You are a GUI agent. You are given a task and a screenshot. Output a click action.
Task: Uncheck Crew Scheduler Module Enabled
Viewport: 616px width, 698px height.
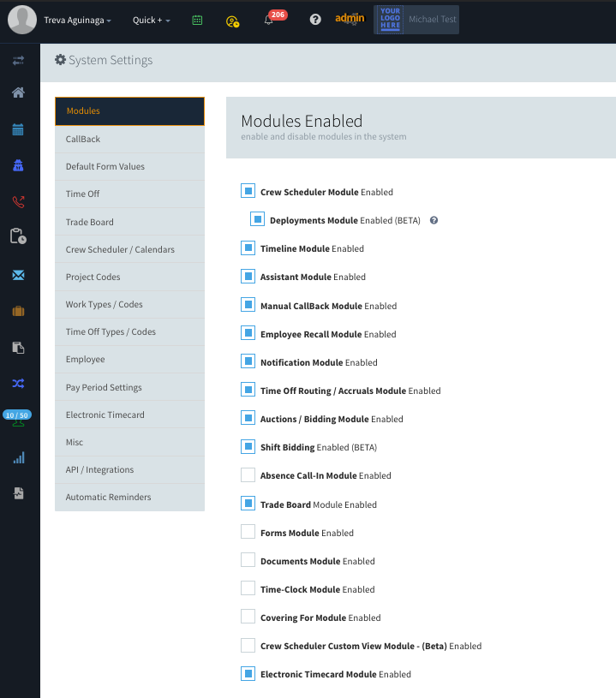(x=248, y=191)
